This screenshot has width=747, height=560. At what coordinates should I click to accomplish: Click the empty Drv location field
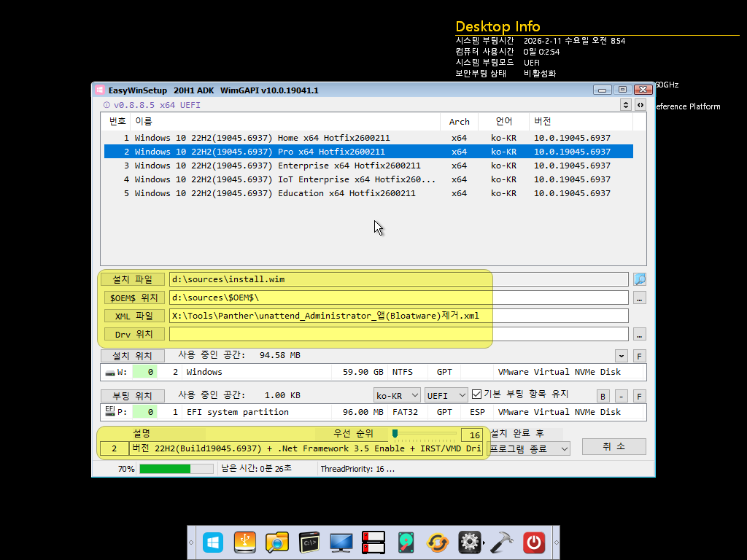coord(399,334)
